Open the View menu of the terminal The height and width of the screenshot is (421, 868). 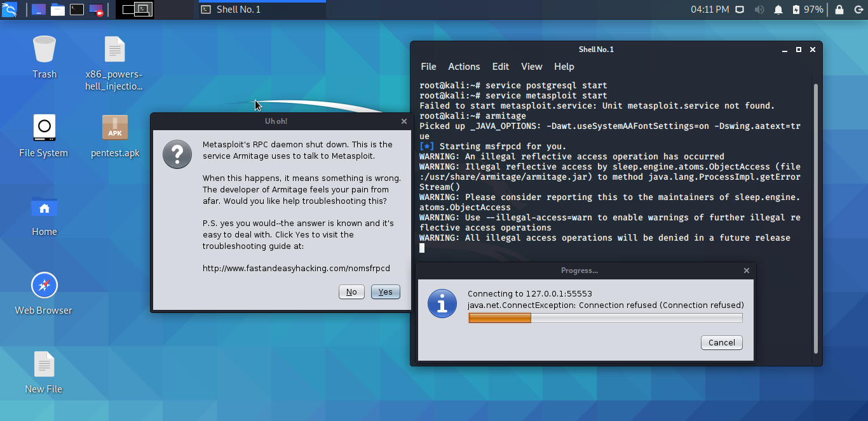(x=531, y=66)
